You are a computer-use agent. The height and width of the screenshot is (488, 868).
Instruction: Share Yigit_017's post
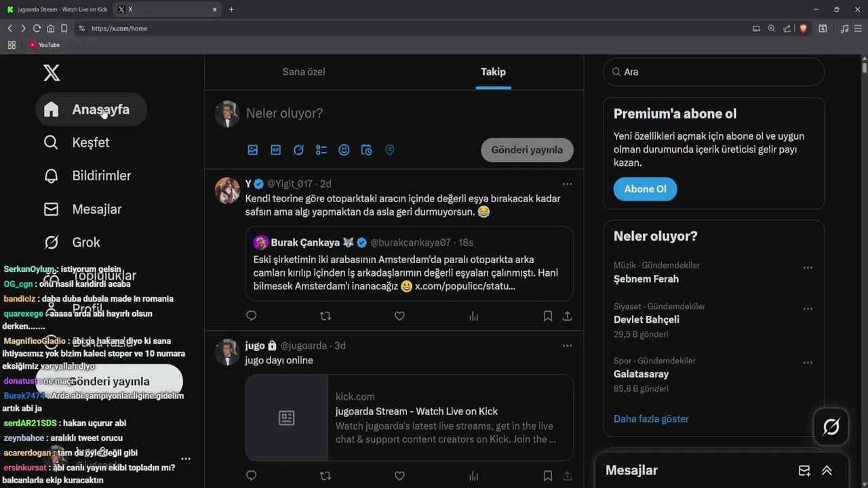(568, 316)
